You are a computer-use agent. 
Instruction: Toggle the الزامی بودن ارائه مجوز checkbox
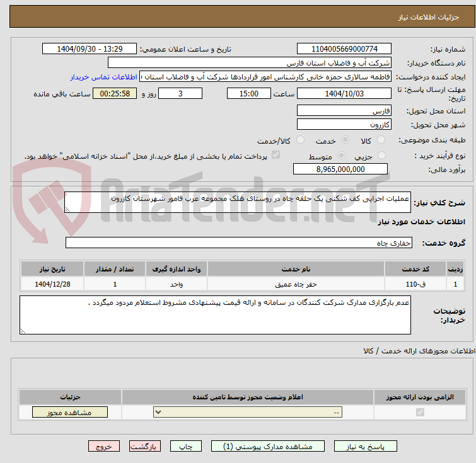click(420, 413)
